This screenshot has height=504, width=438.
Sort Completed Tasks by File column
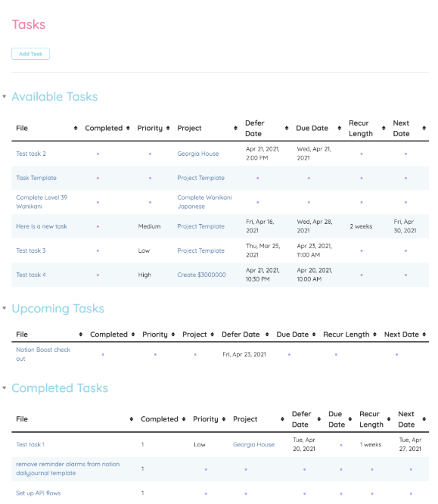coord(131,418)
